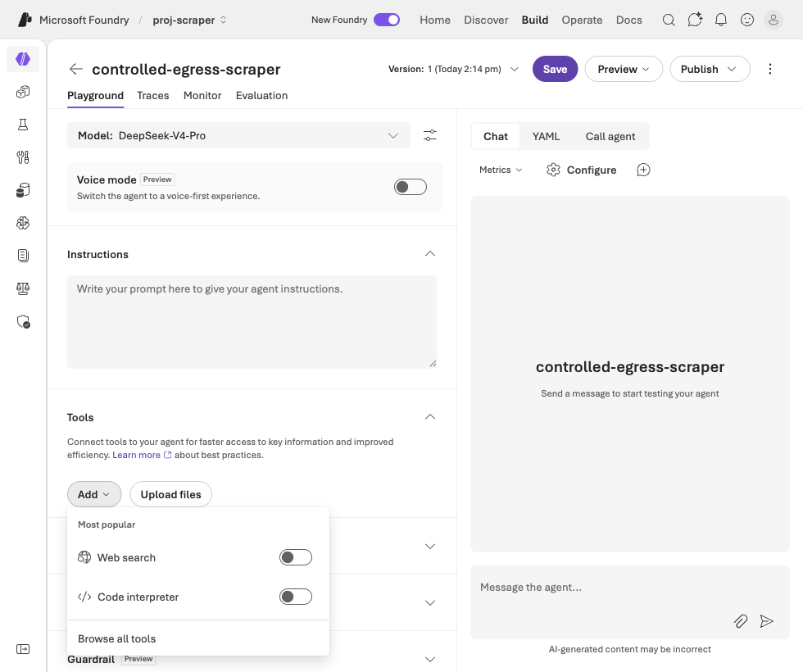Open the shield check icon in sidebar

[23, 321]
